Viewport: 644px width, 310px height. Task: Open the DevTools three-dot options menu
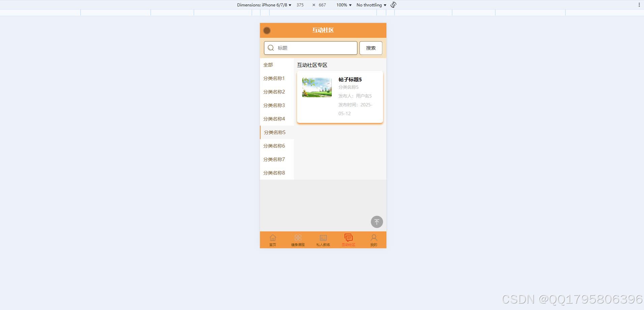pos(639,5)
